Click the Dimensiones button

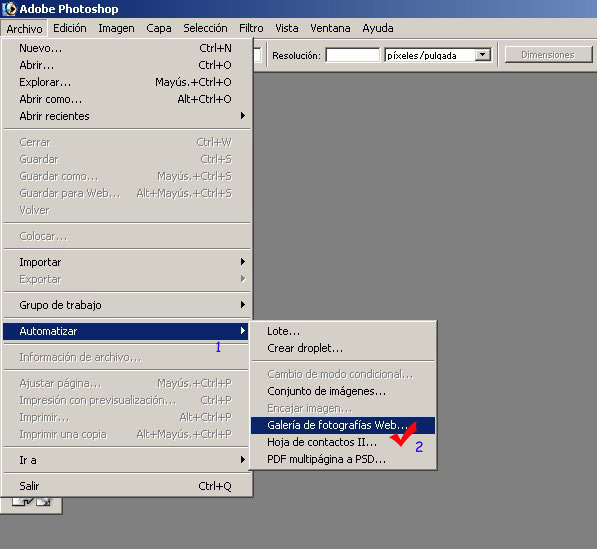(548, 55)
